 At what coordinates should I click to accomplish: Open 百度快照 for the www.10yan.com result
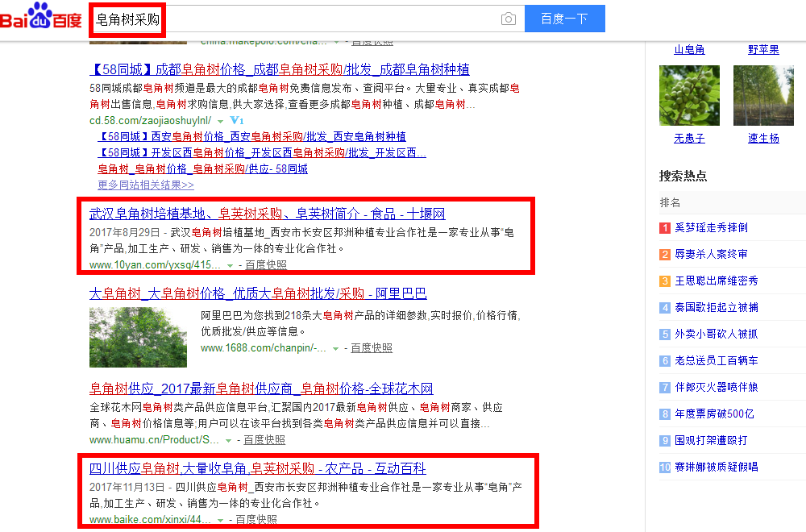click(x=266, y=264)
